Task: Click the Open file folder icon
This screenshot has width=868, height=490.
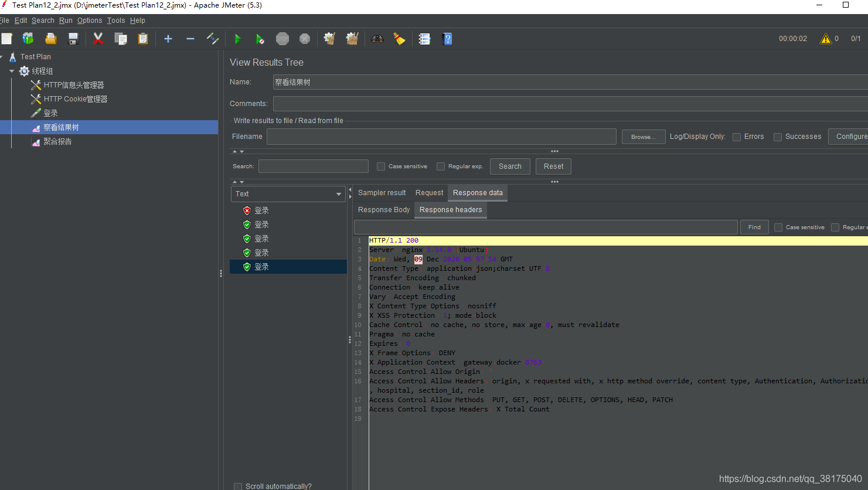Action: pyautogui.click(x=51, y=39)
